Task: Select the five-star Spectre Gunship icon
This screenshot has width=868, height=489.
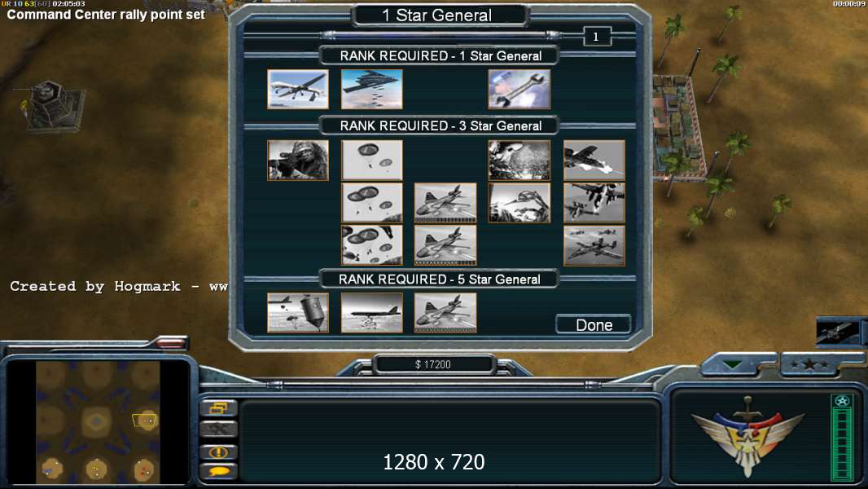Action: (445, 313)
